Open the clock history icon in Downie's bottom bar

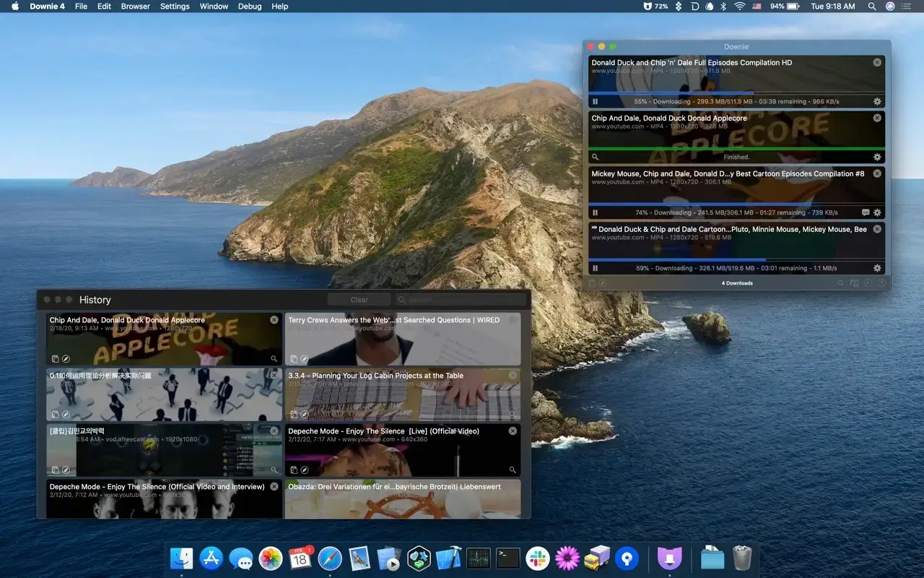click(x=868, y=282)
